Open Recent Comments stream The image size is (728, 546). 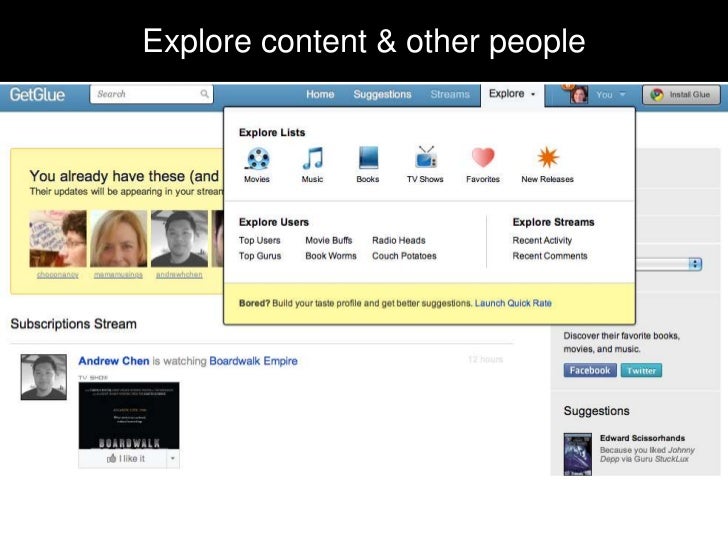pyautogui.click(x=550, y=256)
